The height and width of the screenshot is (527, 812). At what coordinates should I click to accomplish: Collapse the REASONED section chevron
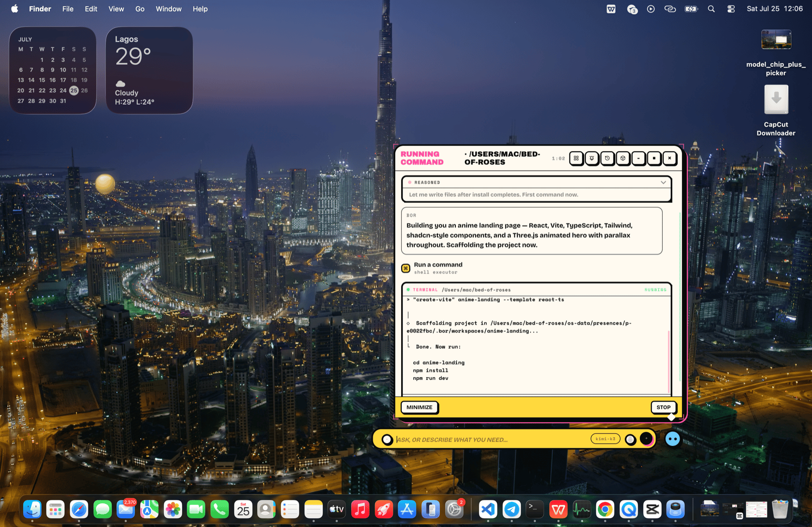[663, 182]
